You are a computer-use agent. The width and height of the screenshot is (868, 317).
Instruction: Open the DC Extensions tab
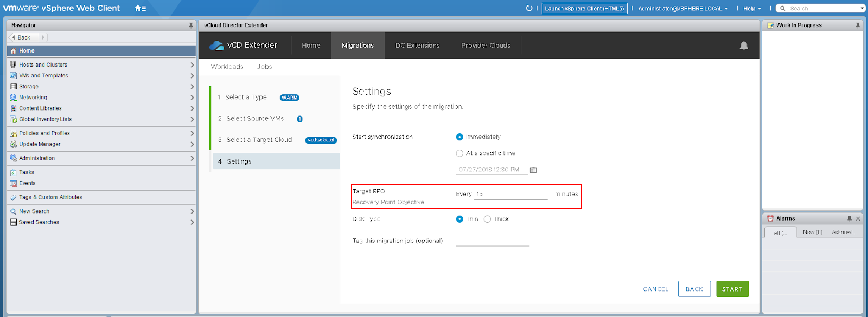418,46
